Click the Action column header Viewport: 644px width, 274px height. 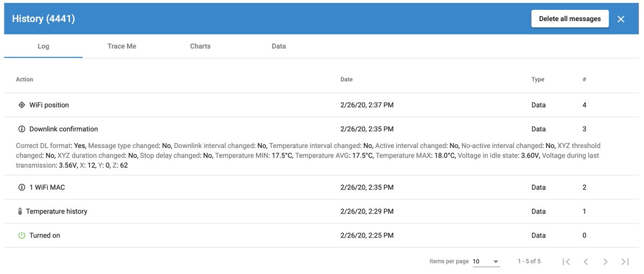point(25,79)
